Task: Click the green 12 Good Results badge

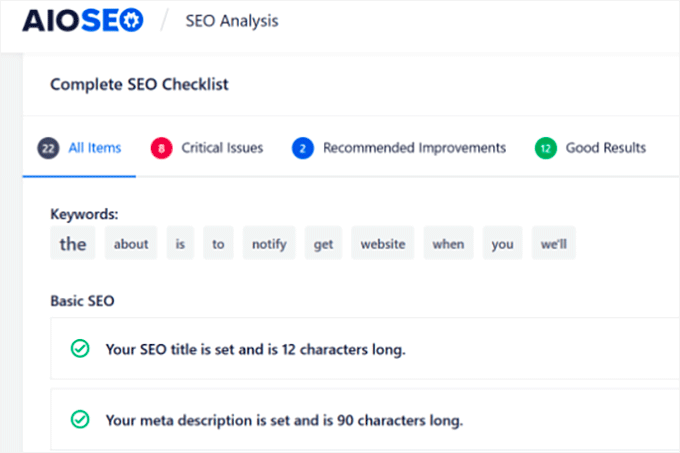Action: tap(545, 148)
